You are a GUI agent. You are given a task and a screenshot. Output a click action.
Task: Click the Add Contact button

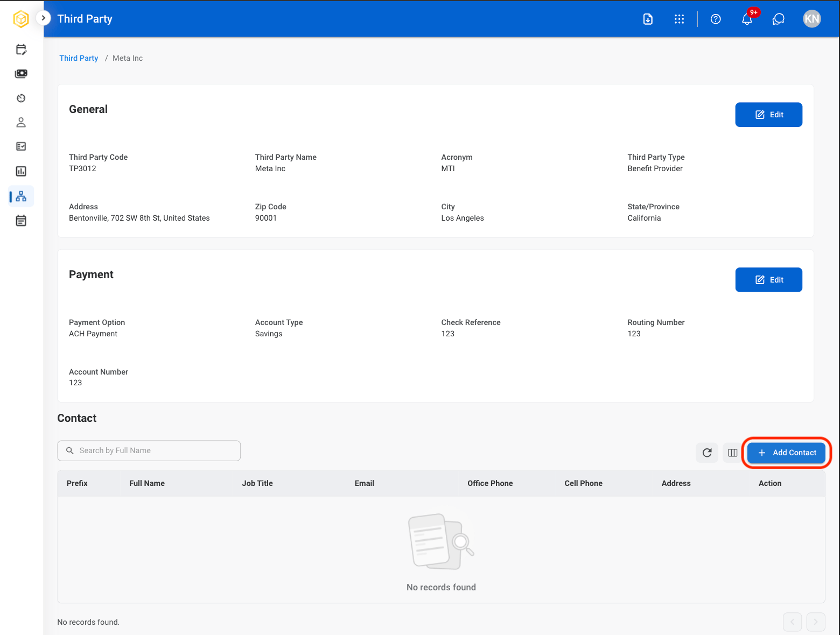click(786, 453)
